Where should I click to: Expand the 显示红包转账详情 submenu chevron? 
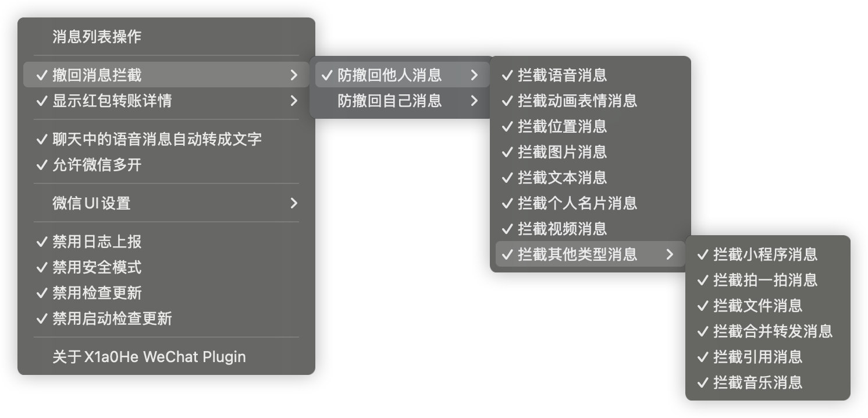click(294, 101)
